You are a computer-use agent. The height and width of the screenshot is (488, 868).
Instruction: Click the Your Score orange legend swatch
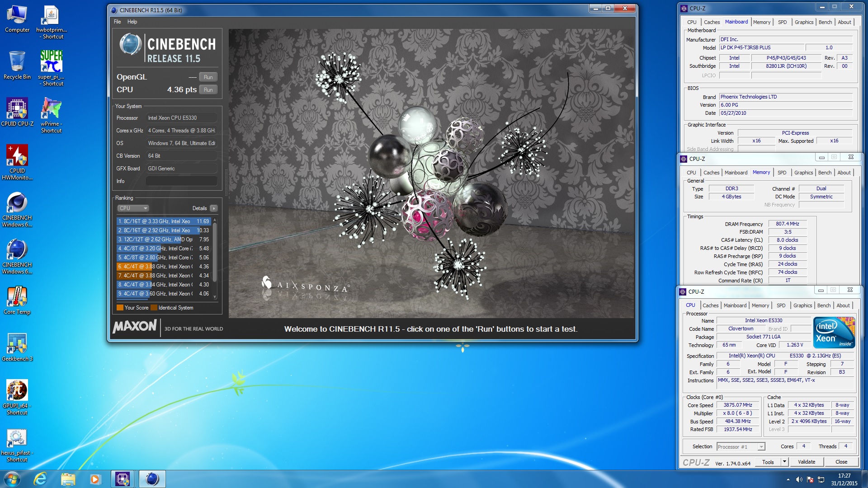120,308
